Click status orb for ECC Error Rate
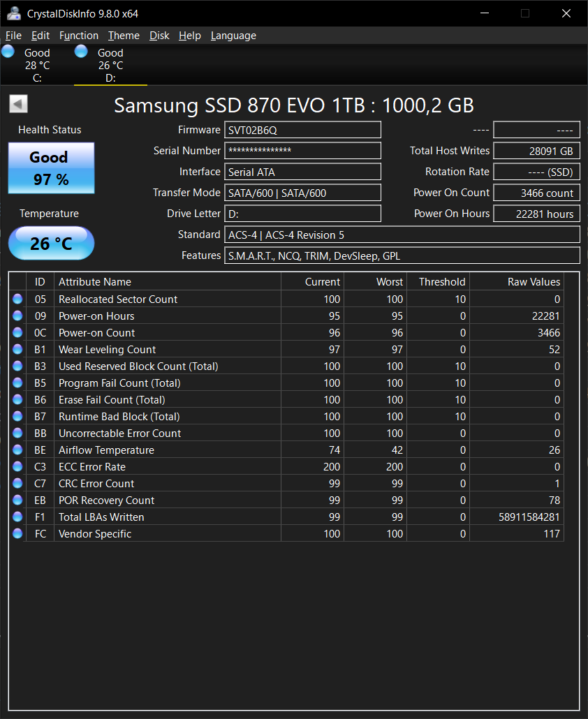The height and width of the screenshot is (719, 588). 17,466
